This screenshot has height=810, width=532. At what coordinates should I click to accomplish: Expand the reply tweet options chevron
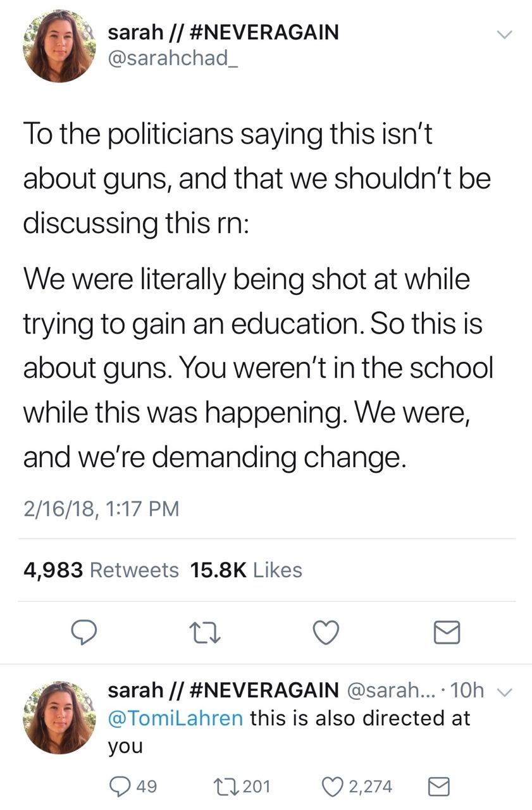504,692
